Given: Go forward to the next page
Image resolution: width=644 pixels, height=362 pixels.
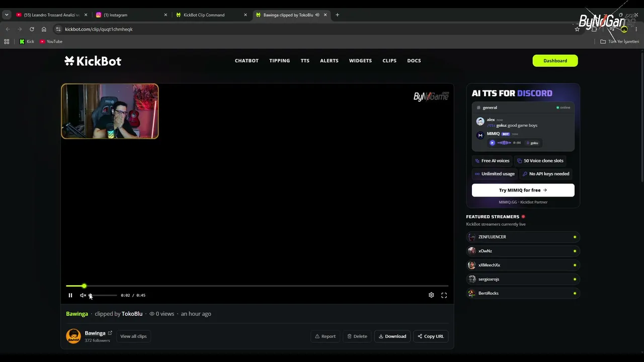Looking at the screenshot, I should click(20, 29).
